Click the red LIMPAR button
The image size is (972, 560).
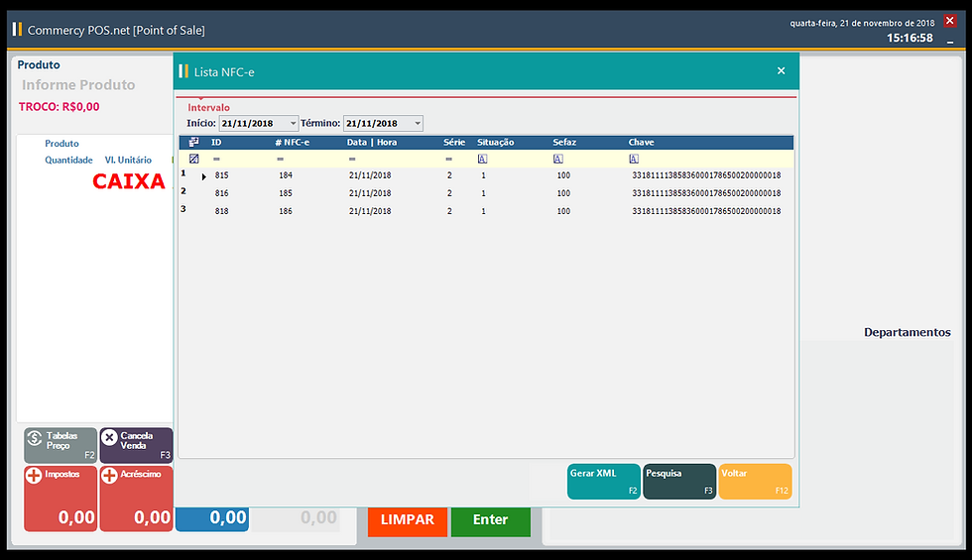408,519
